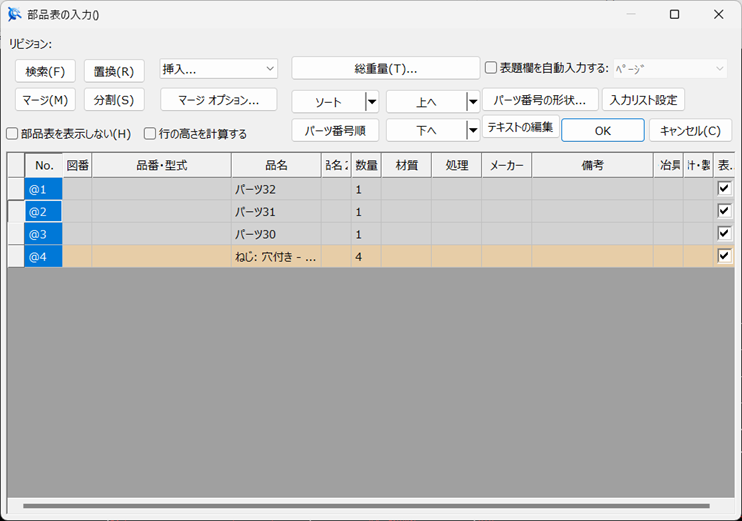Click the キャンセル(C) button
This screenshot has height=521, width=742.
pyautogui.click(x=690, y=130)
